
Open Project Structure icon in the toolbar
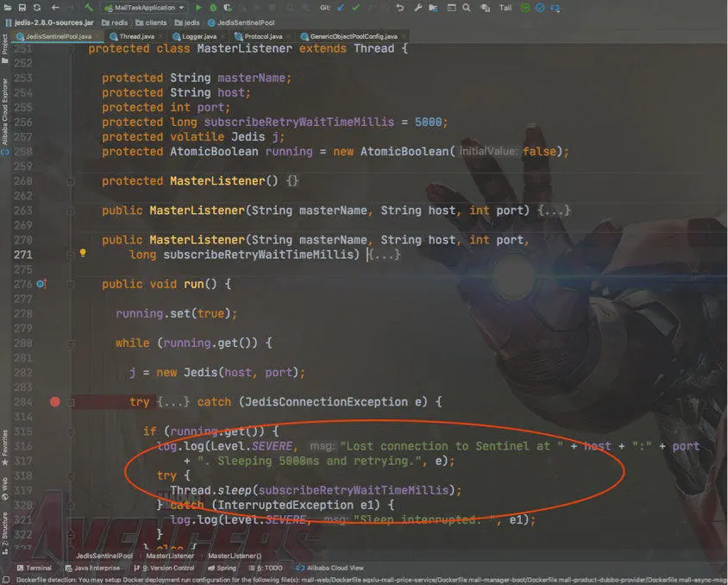coord(433,8)
